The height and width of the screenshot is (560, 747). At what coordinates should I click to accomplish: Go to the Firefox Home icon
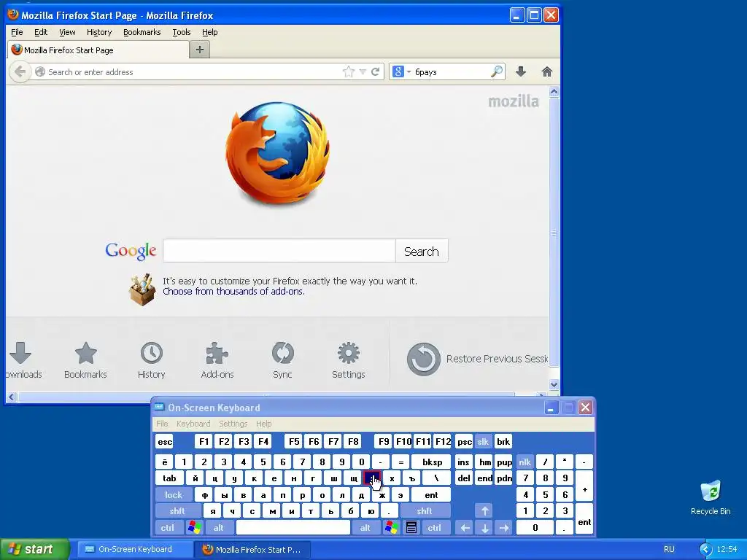point(547,72)
